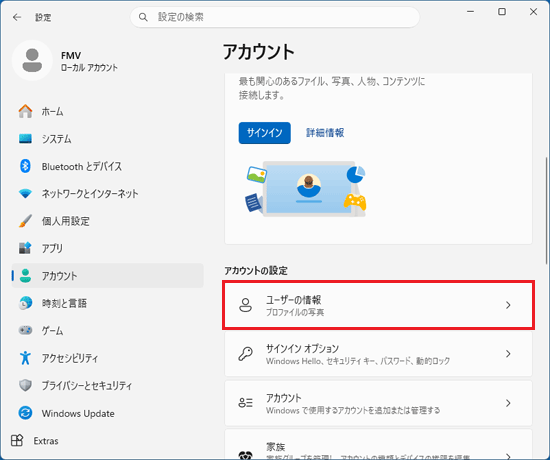The image size is (550, 460).
Task: Click the ローカル アカウント text under FMV
Action: (89, 68)
